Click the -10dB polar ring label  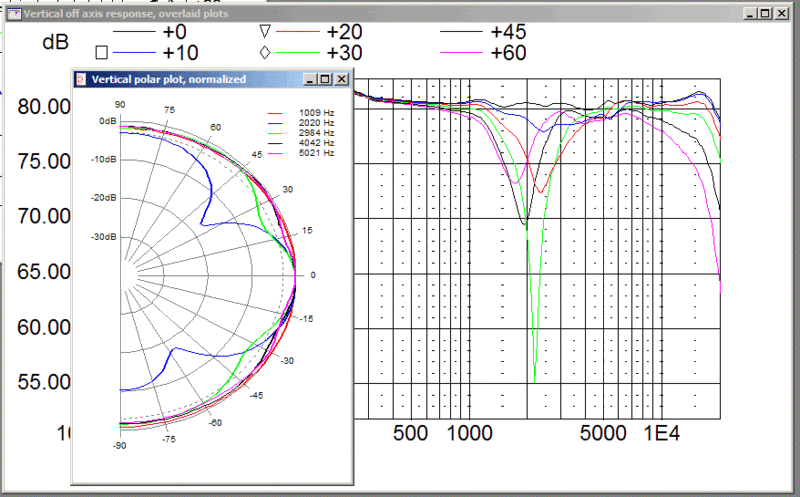tap(104, 160)
